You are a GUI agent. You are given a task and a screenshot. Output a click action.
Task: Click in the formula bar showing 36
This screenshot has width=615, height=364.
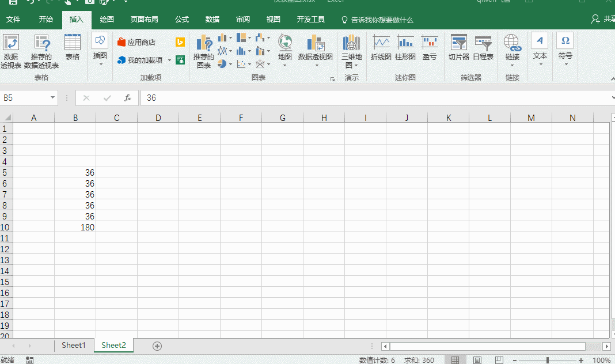click(374, 98)
